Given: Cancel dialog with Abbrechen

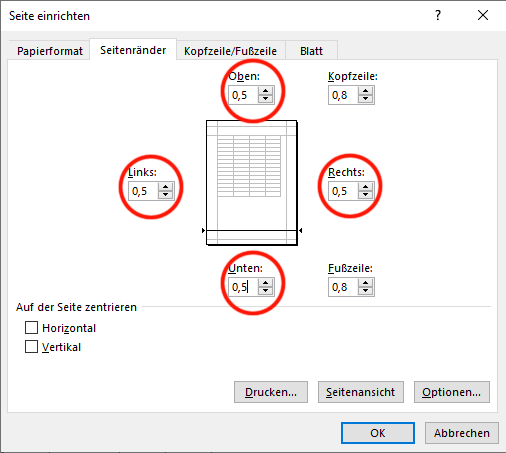Looking at the screenshot, I should click(x=462, y=433).
